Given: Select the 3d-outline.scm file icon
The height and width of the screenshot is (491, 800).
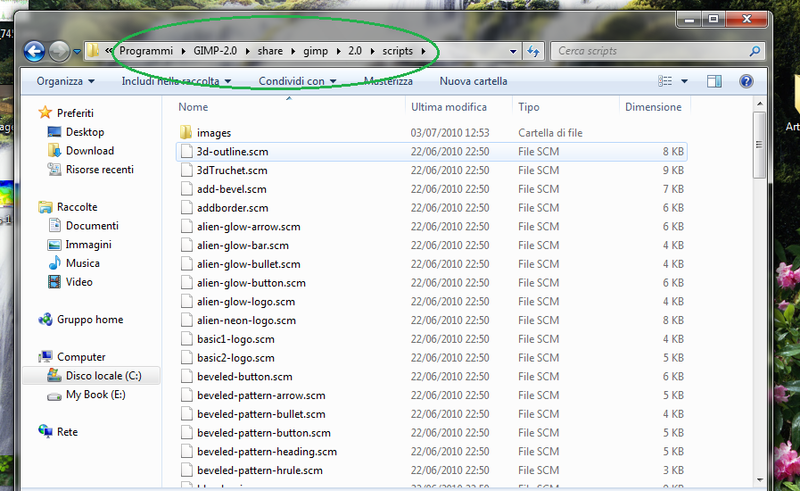Looking at the screenshot, I should tap(185, 151).
